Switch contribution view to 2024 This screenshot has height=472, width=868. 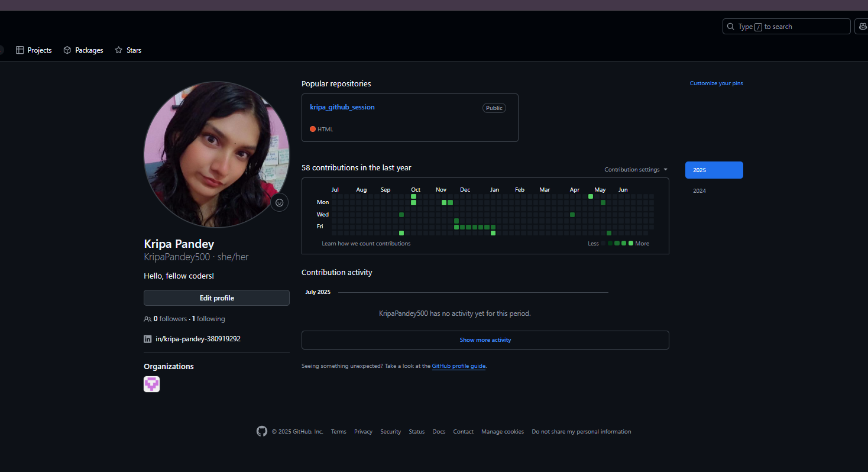pos(699,190)
